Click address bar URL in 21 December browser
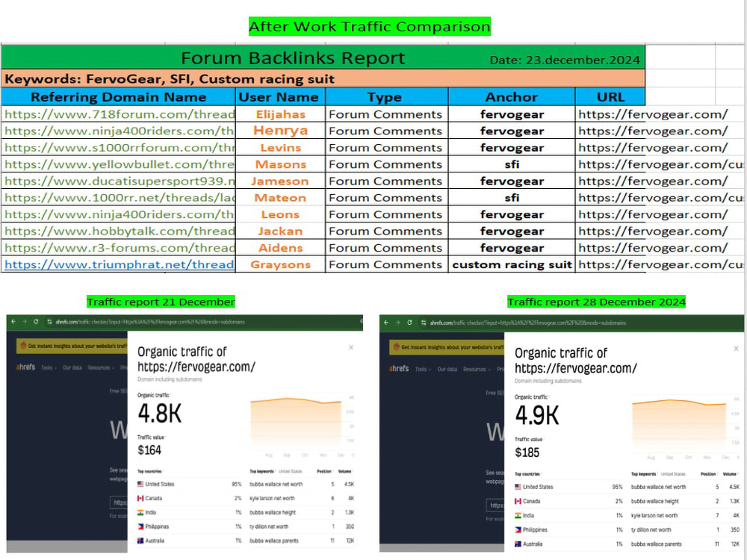This screenshot has width=747, height=560. tap(150, 322)
